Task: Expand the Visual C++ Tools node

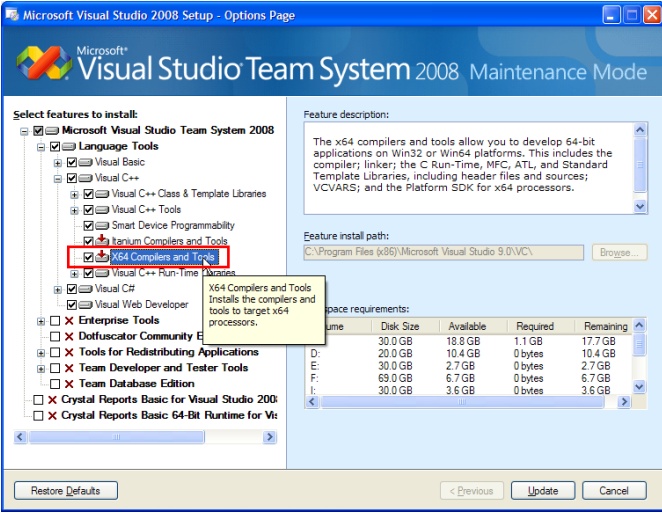Action: click(x=74, y=210)
